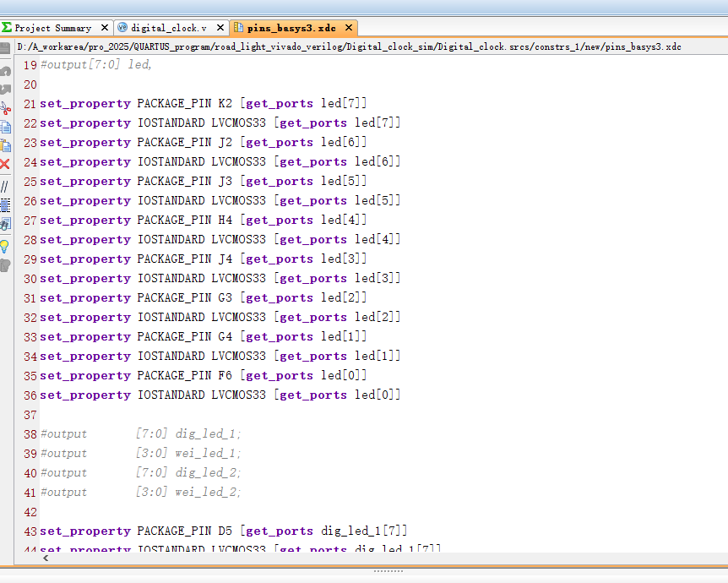Click IOSTANDARD on line 28
Image resolution: width=728 pixels, height=583 pixels.
click(x=171, y=240)
